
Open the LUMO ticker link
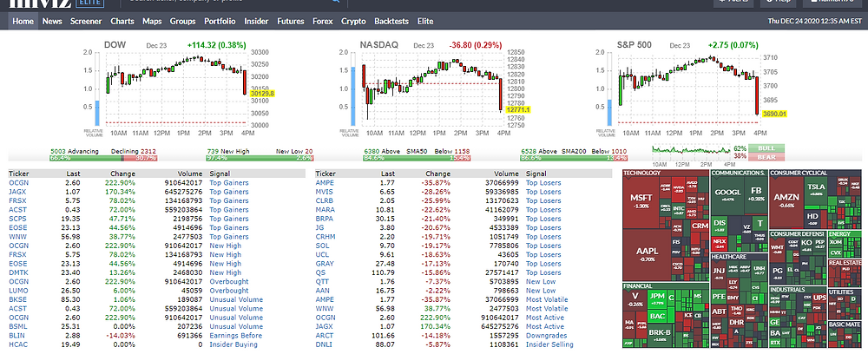[18, 291]
